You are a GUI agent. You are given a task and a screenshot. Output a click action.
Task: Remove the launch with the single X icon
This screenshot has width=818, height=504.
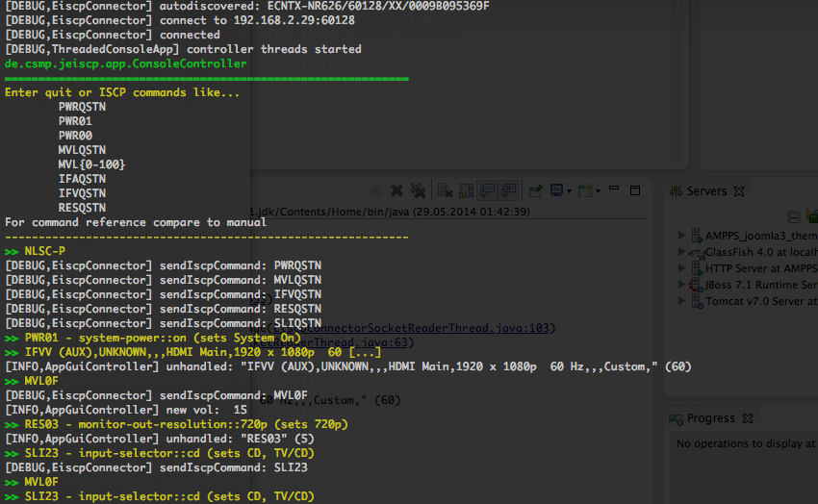click(397, 190)
